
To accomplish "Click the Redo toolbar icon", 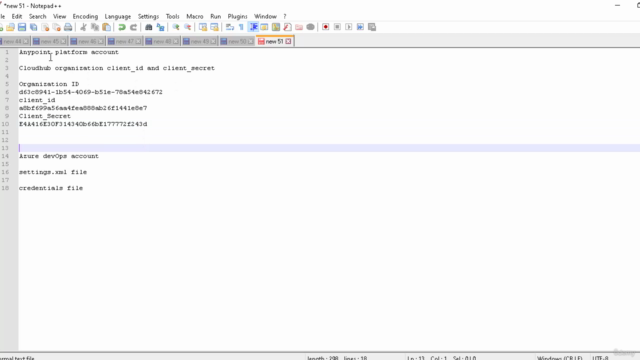I will click(133, 27).
